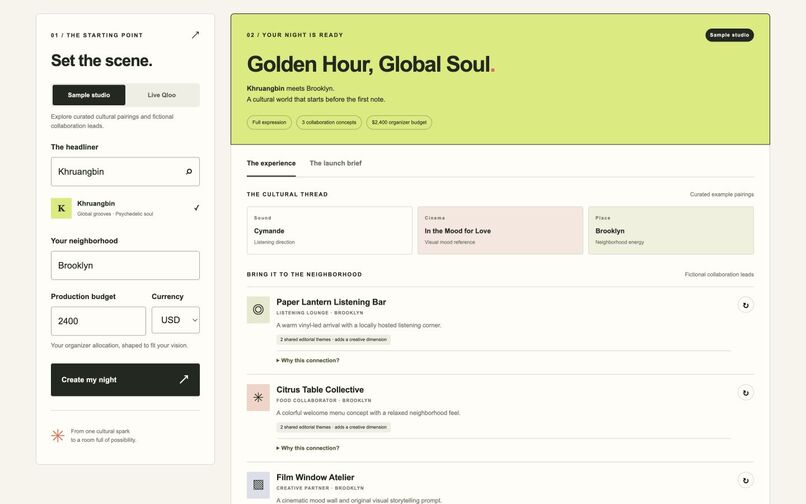This screenshot has width=806, height=504.
Task: Switch to Sample studio mode
Action: [89, 95]
